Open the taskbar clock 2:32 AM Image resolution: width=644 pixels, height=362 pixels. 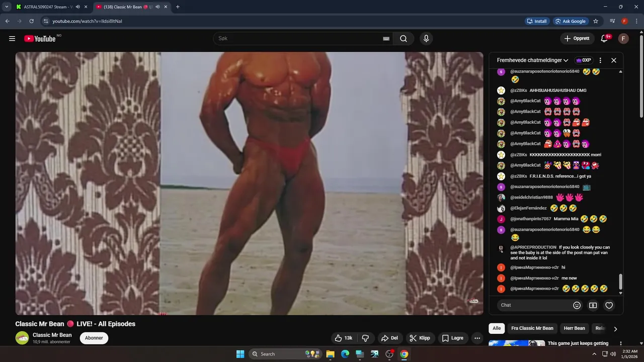630,354
